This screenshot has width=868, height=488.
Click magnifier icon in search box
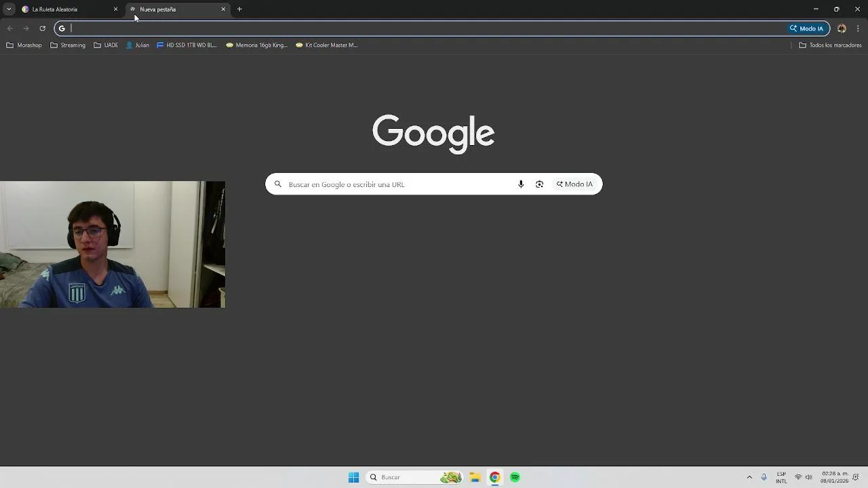(x=277, y=184)
